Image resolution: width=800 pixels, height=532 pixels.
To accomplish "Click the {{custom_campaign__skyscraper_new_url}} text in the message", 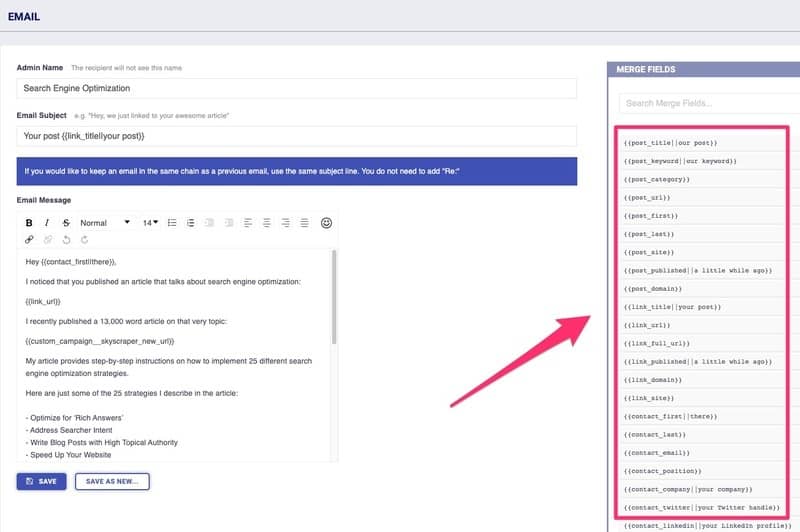I will 100,341.
